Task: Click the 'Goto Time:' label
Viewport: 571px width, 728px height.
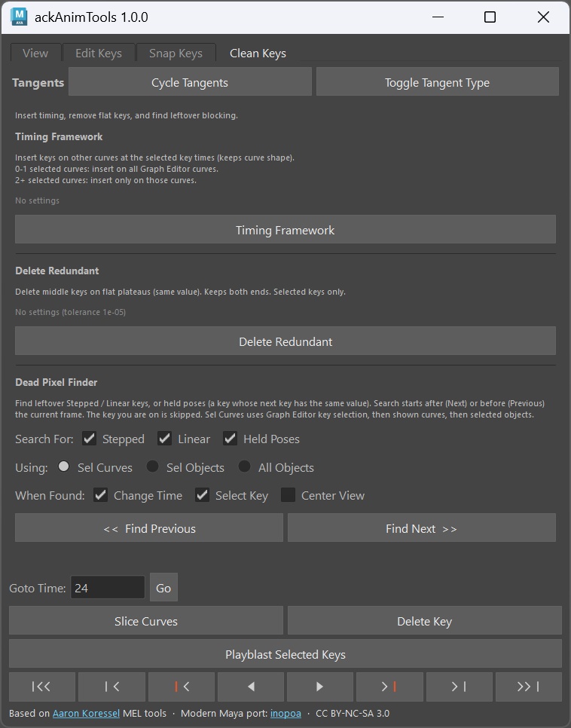Action: (x=38, y=588)
